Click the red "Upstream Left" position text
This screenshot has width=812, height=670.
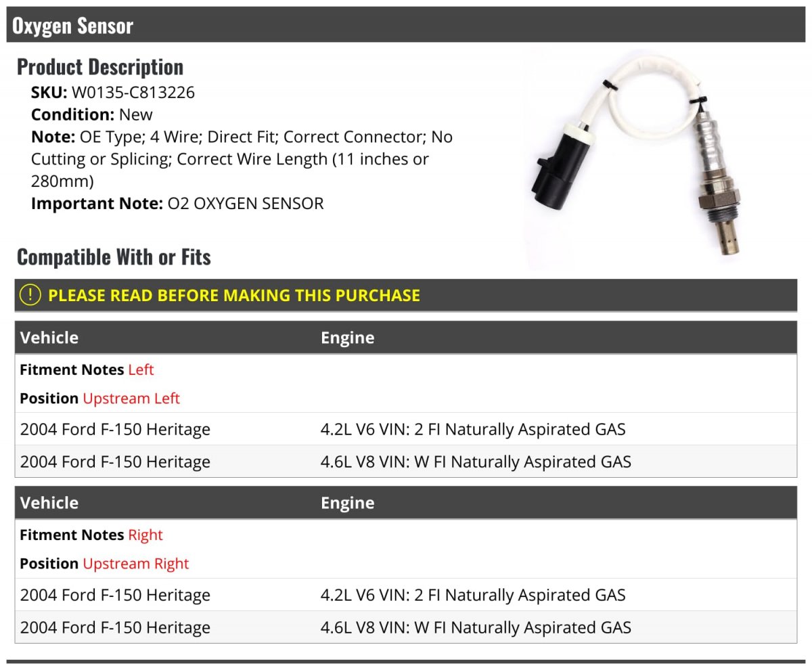(131, 399)
